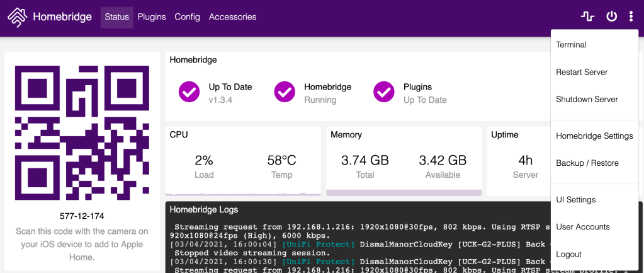Click the Up To Date checkmark icon

(x=189, y=92)
